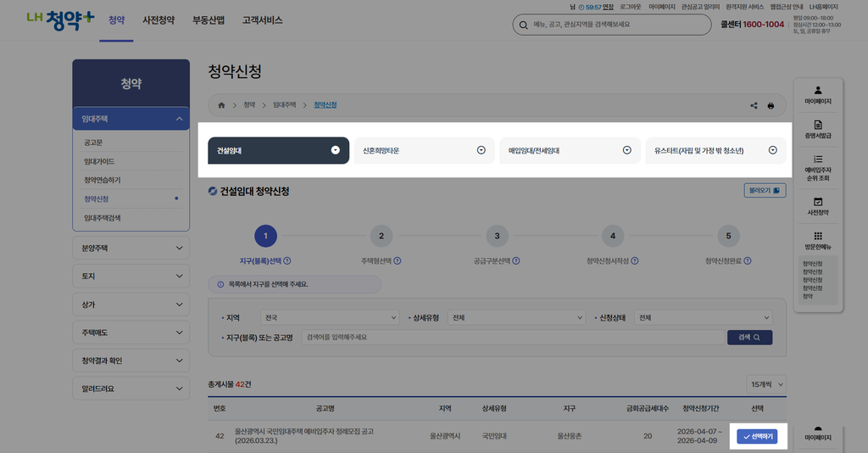Click the 불러오기 button
The height and width of the screenshot is (453, 868).
[765, 191]
